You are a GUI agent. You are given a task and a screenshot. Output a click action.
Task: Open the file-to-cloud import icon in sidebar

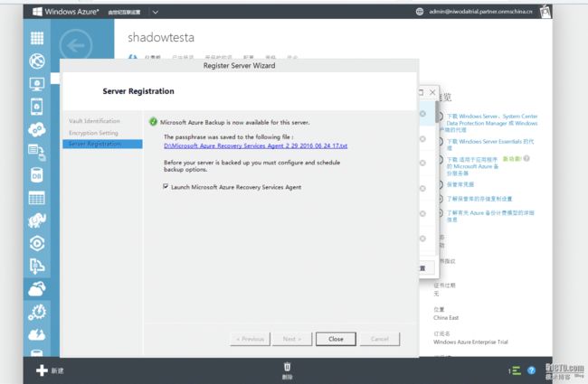37,266
